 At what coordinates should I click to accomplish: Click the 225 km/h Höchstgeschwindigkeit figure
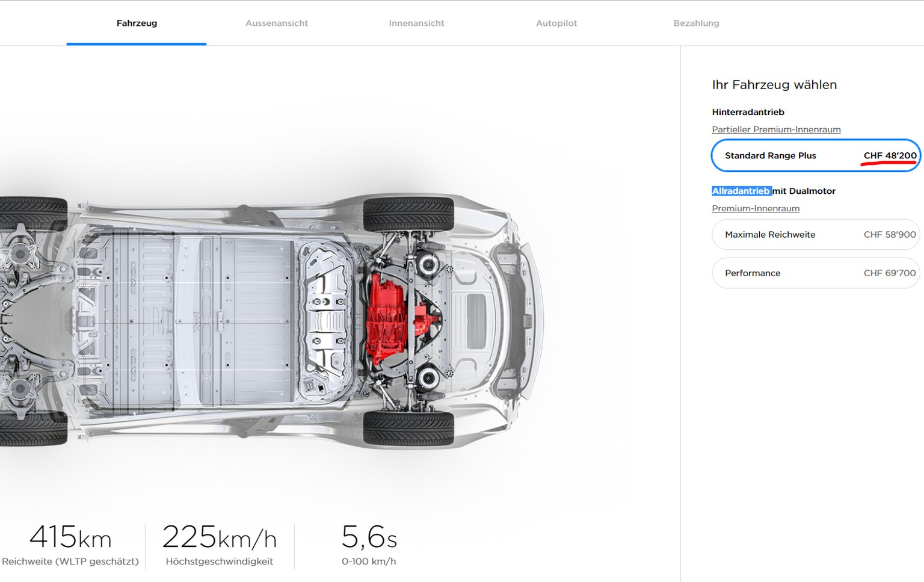[x=220, y=537]
